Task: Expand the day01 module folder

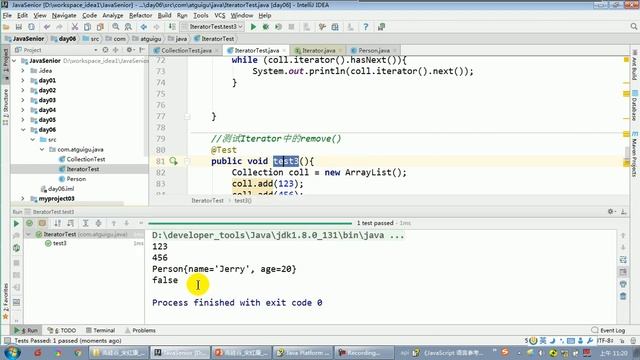Action: [x=23, y=80]
